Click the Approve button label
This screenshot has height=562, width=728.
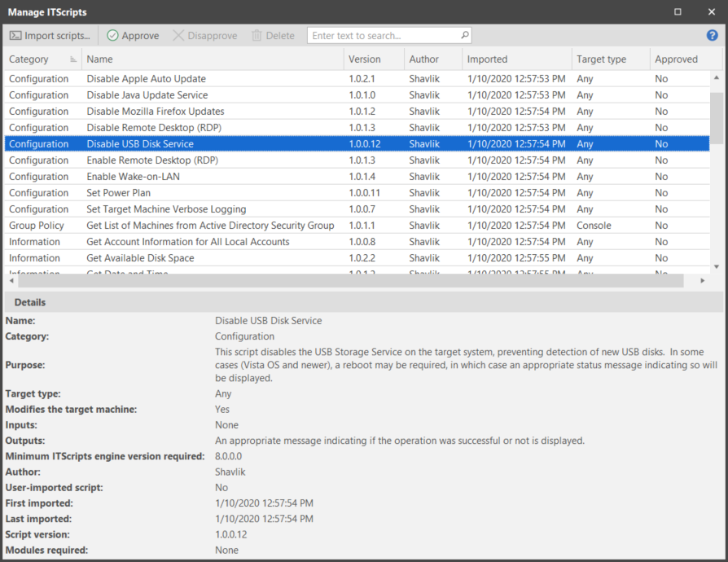[140, 36]
